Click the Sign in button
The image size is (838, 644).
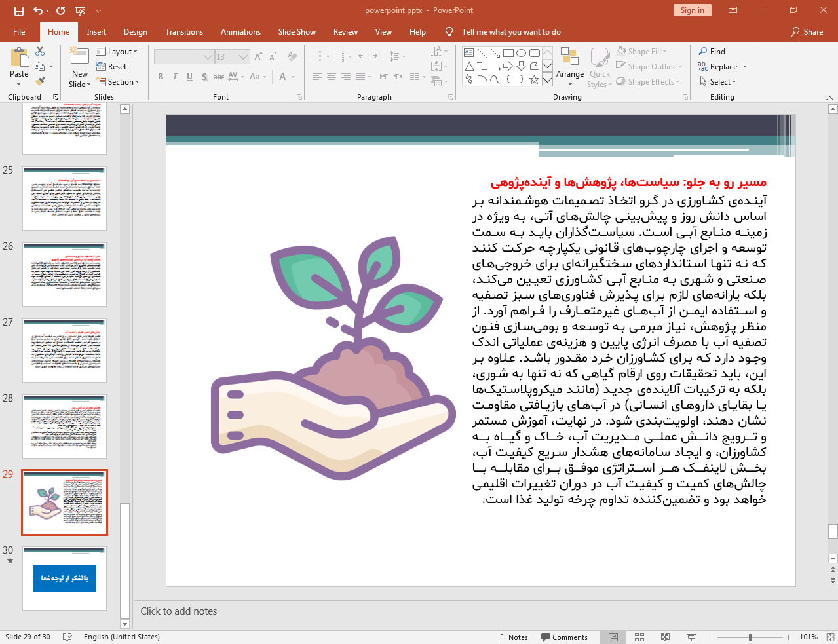(692, 10)
